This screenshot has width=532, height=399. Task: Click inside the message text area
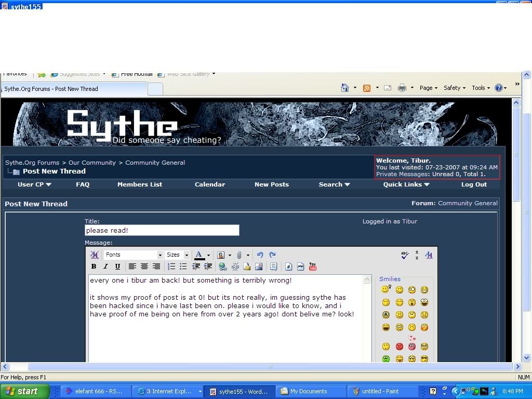(x=225, y=318)
